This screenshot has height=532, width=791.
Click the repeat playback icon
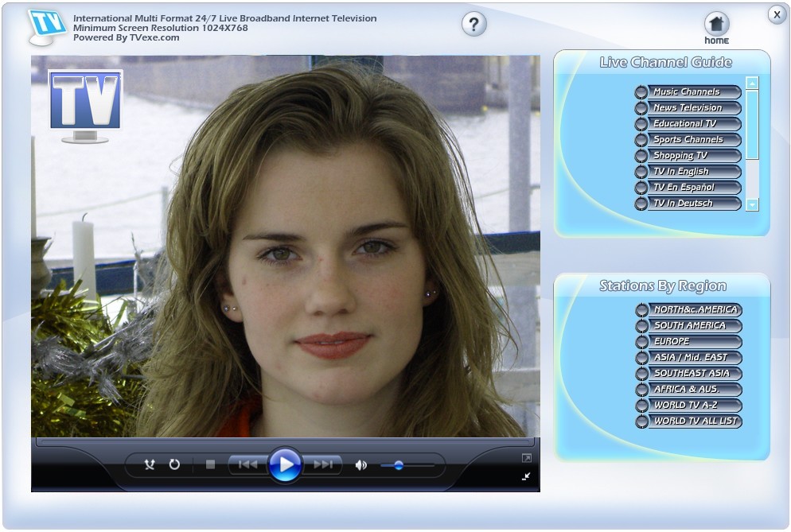pyautogui.click(x=174, y=465)
